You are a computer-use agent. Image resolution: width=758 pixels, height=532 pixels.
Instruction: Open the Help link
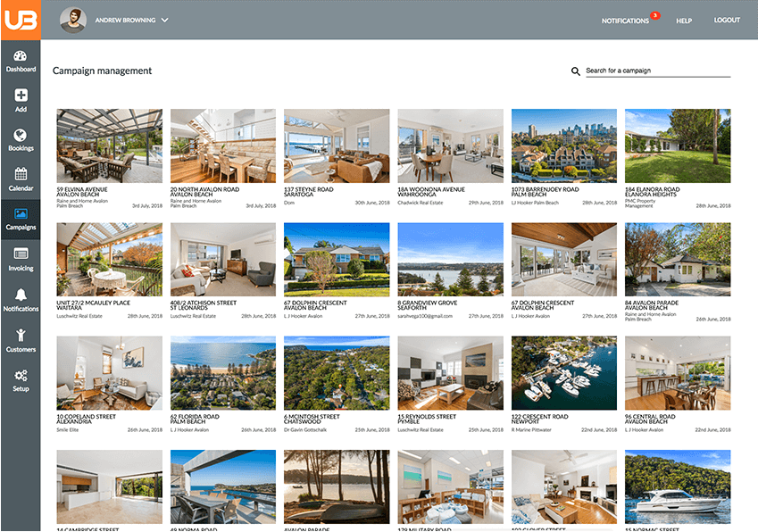(x=684, y=20)
